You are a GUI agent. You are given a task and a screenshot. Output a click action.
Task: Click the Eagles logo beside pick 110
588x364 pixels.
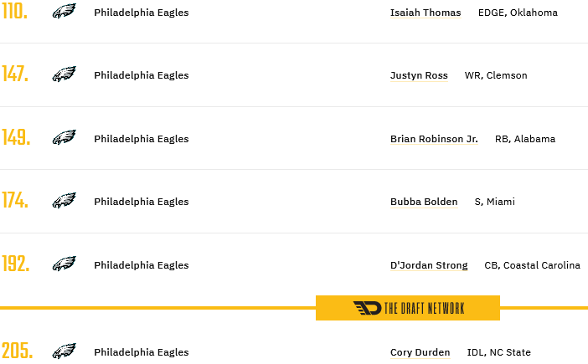[x=64, y=12]
